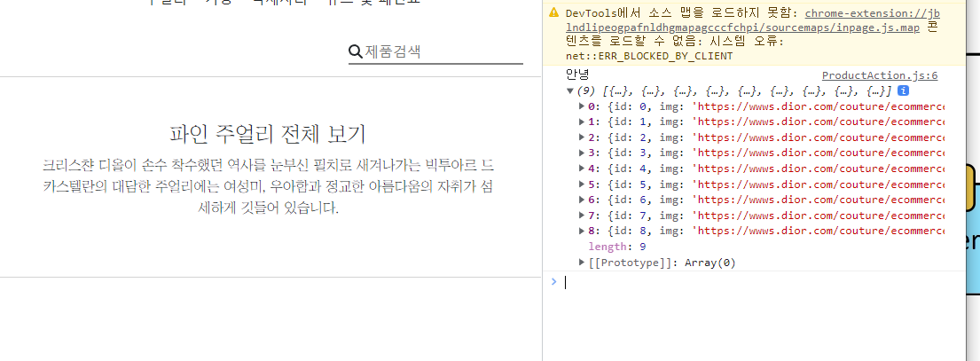The image size is (980, 361).
Task: Collapse the (9) array object
Action: click(570, 91)
